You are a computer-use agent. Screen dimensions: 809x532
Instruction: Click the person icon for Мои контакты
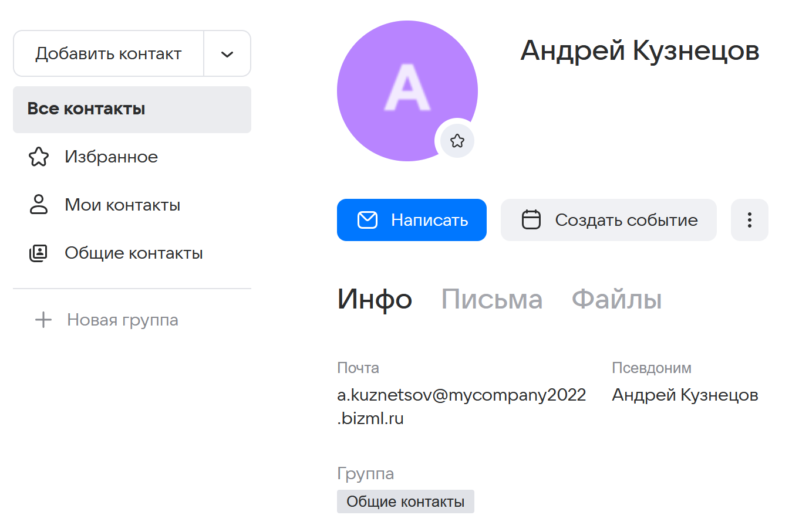[x=39, y=205]
